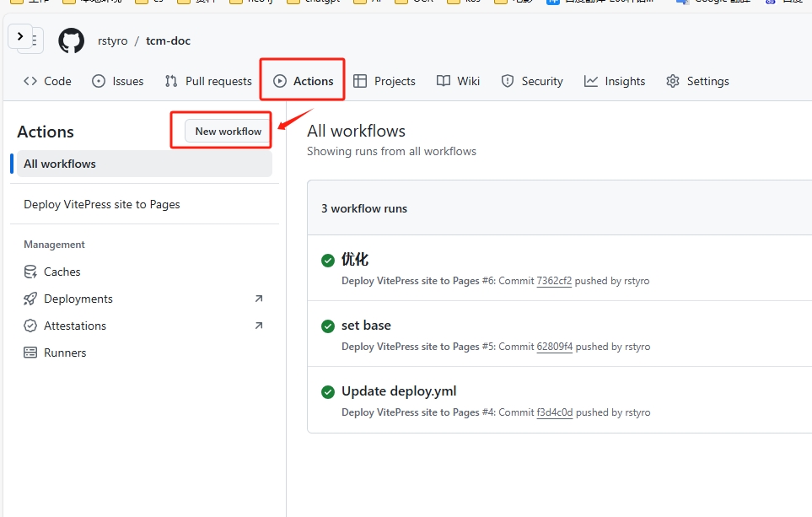Image resolution: width=812 pixels, height=517 pixels.
Task: Expand the side panel chevron button
Action: [x=20, y=37]
